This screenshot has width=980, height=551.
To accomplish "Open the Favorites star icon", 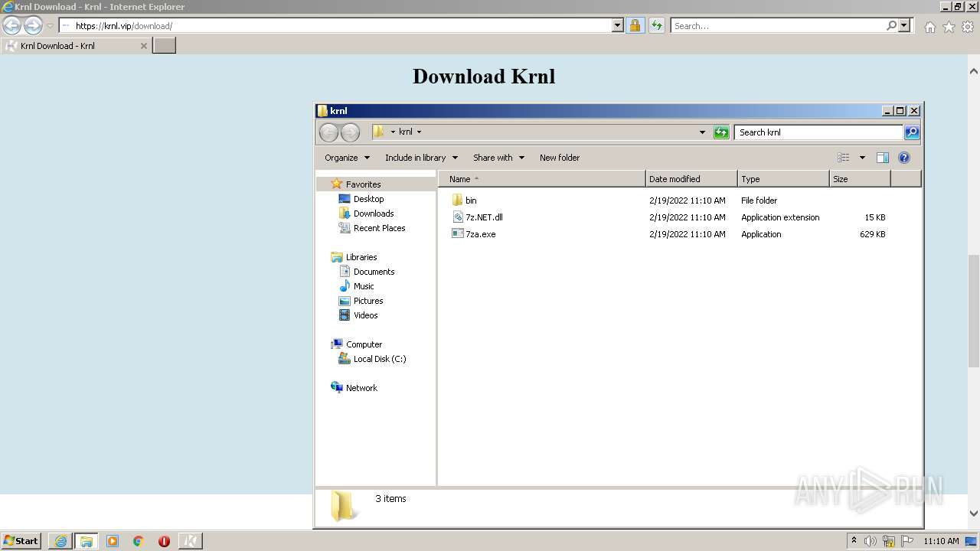I will click(949, 27).
